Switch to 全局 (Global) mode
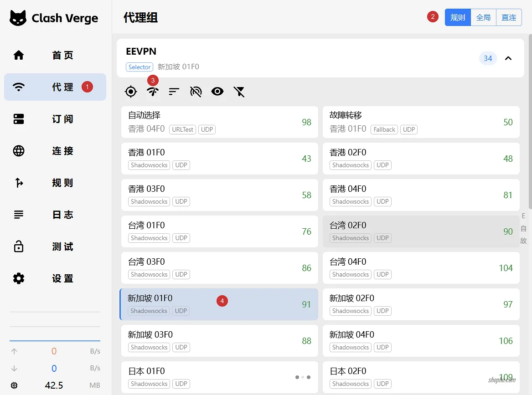Screen dimensions: 532x395 (x=483, y=18)
